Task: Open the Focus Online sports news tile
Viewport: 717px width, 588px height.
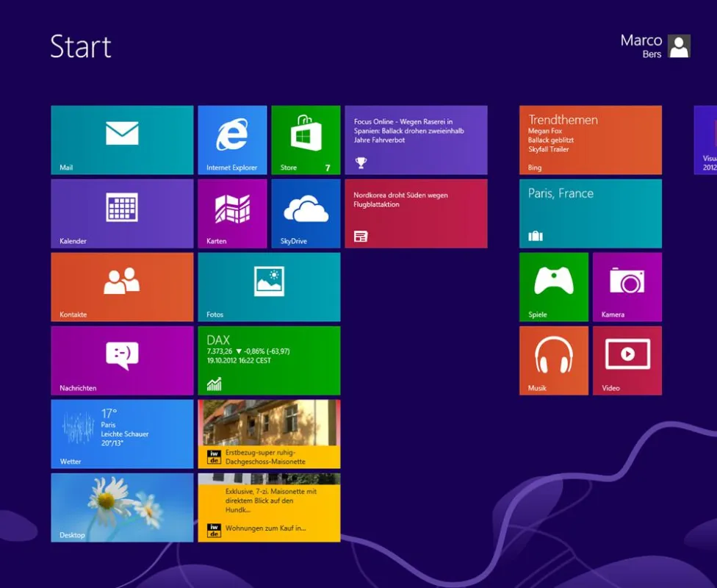Action: point(416,140)
